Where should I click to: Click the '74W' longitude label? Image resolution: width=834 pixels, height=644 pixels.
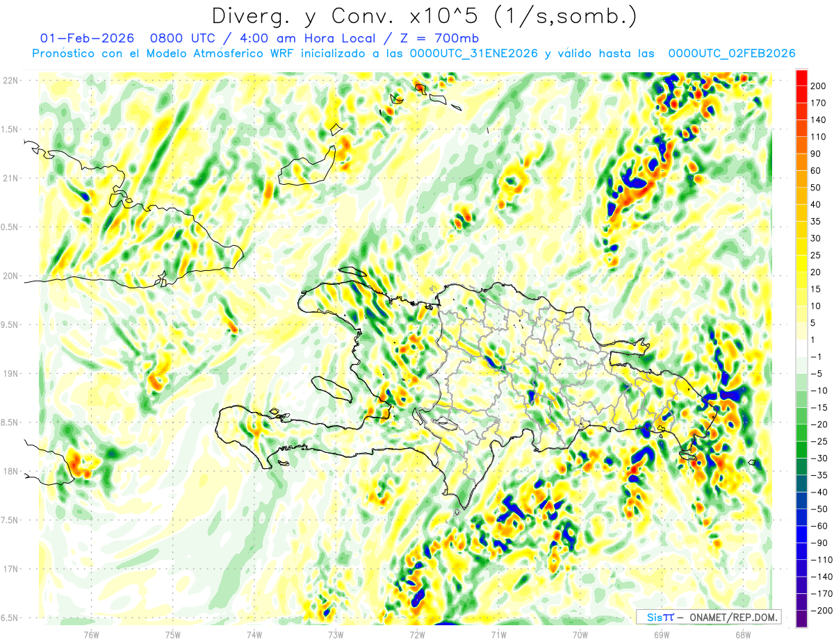coord(254,634)
